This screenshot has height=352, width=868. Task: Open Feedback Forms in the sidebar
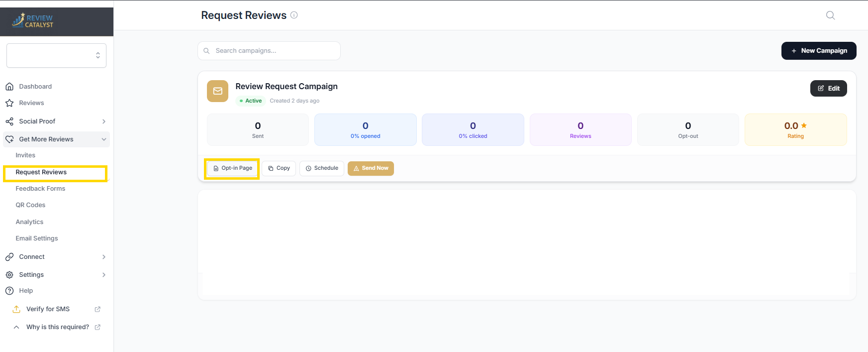click(x=40, y=189)
